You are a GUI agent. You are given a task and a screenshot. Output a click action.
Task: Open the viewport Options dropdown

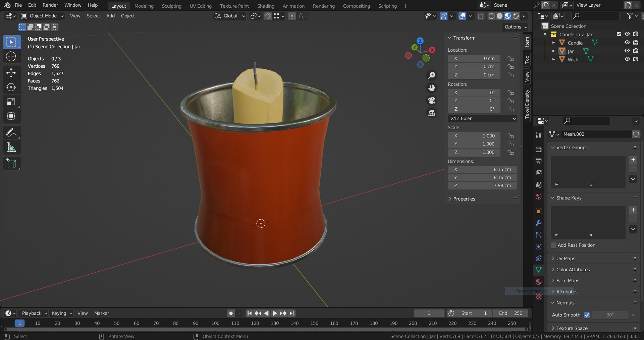coord(516,27)
